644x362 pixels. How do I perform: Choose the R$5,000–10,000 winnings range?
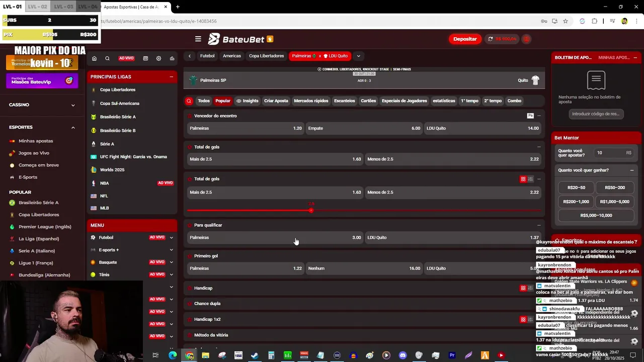click(x=596, y=215)
